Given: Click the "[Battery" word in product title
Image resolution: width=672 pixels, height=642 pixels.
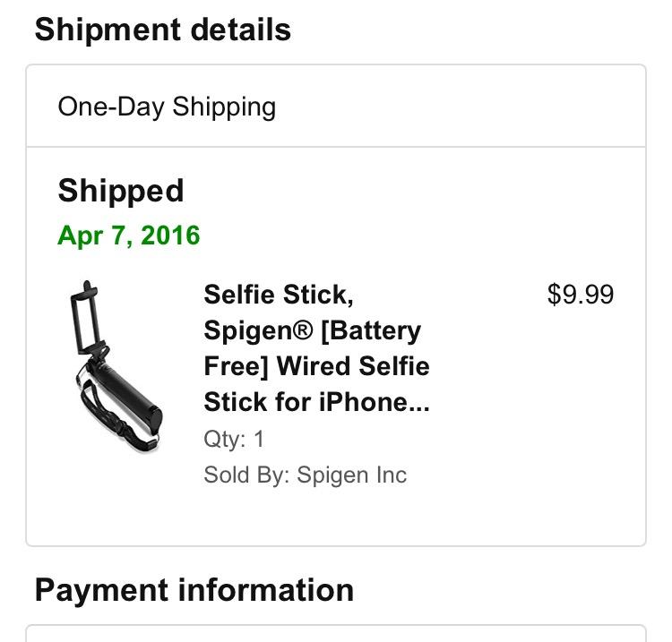Looking at the screenshot, I should (x=371, y=330).
